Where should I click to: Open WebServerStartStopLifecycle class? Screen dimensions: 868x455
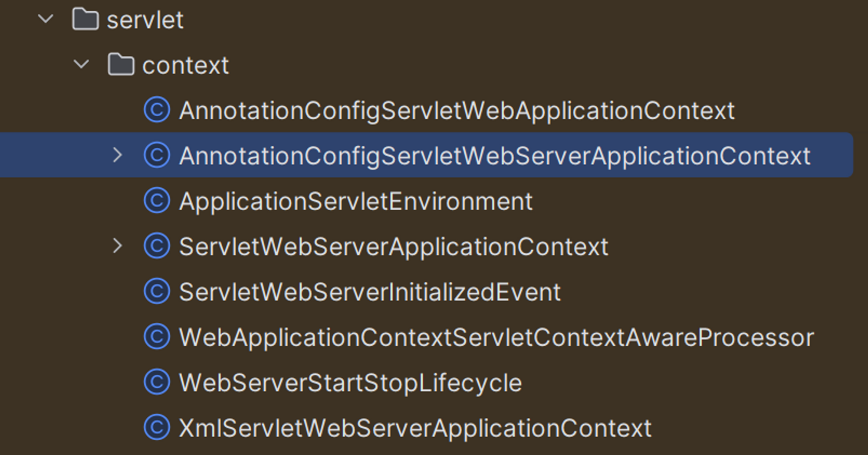pos(350,383)
